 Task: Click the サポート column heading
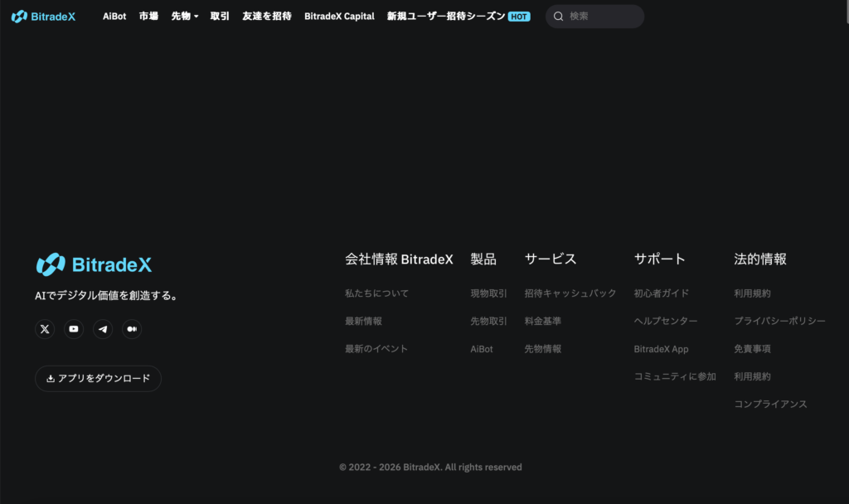click(659, 259)
